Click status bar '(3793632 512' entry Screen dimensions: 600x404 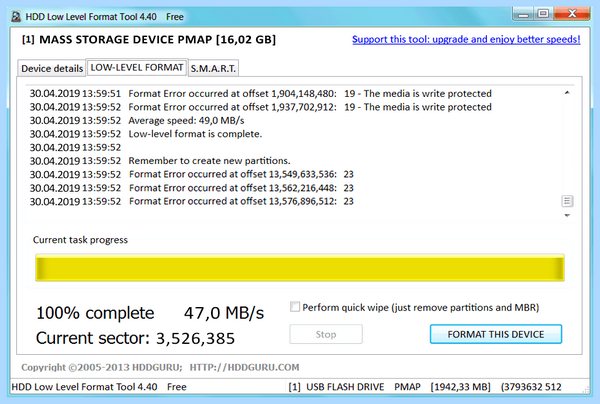click(531, 387)
